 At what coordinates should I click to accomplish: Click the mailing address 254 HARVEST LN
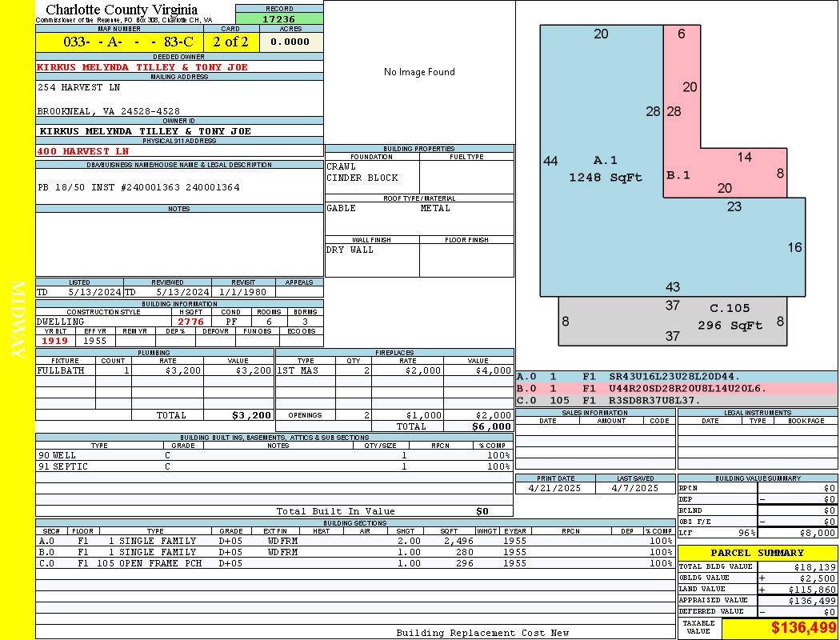coord(78,87)
